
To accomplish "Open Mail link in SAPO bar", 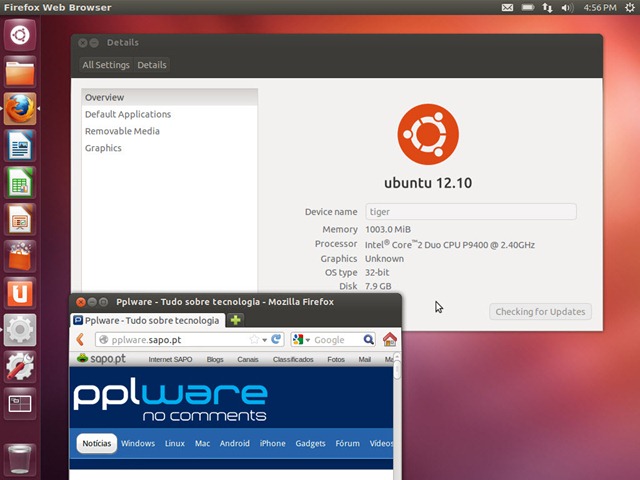I will [x=364, y=359].
